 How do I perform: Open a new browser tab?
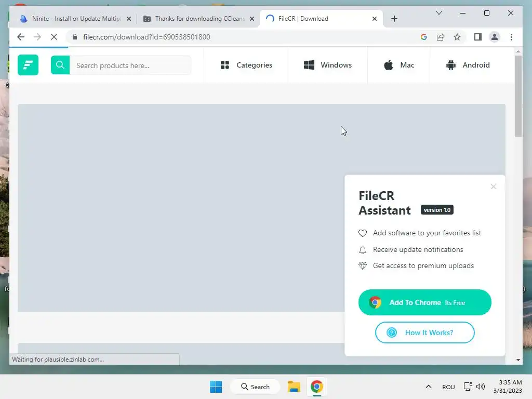tap(394, 19)
